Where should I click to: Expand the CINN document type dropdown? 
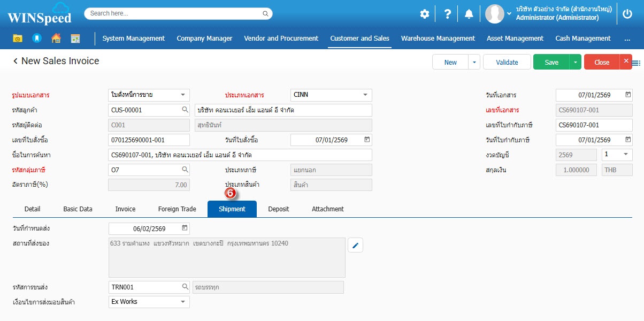click(x=366, y=95)
